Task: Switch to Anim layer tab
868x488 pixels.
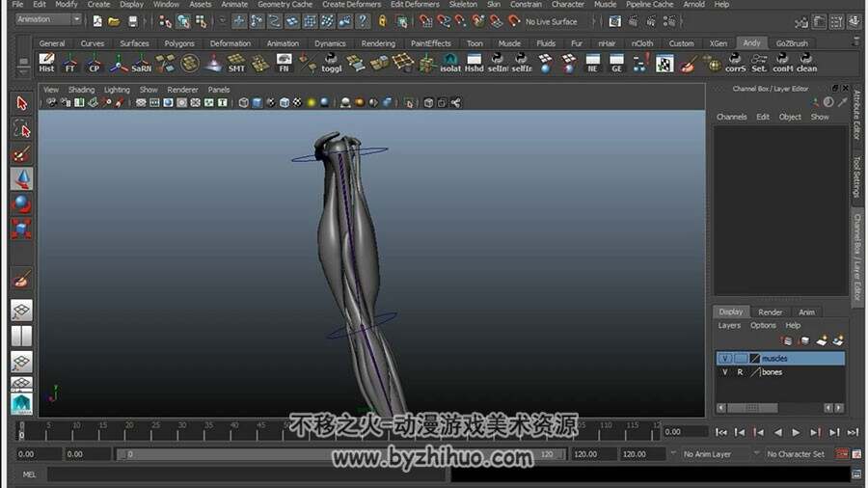Action: point(806,312)
